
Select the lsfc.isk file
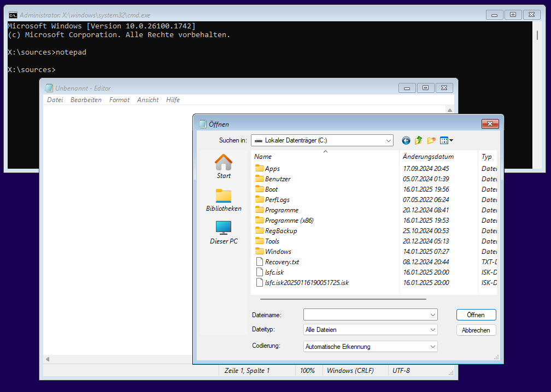click(x=270, y=272)
